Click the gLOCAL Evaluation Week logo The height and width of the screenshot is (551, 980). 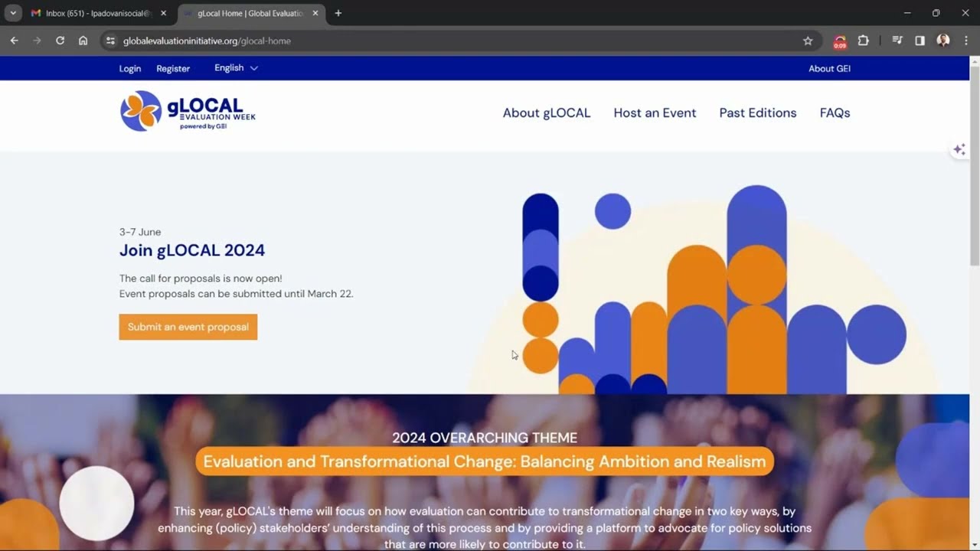188,111
